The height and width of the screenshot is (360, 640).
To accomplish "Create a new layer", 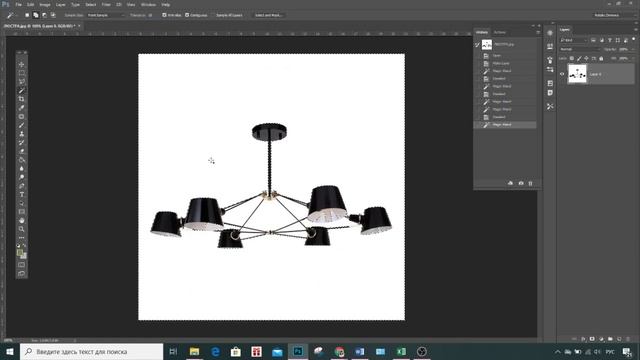I will point(619,339).
